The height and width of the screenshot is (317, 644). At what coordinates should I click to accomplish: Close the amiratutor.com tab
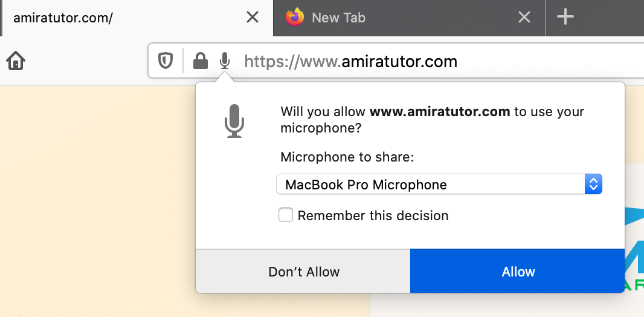point(252,18)
